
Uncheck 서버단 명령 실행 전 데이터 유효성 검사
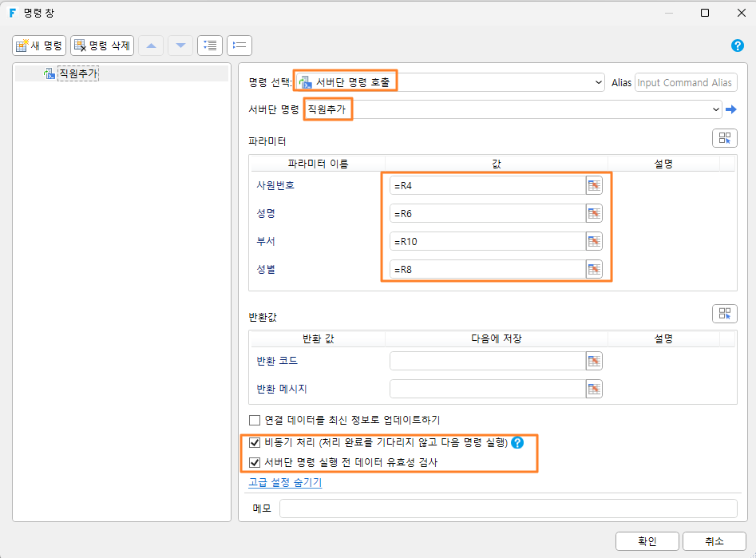point(255,462)
